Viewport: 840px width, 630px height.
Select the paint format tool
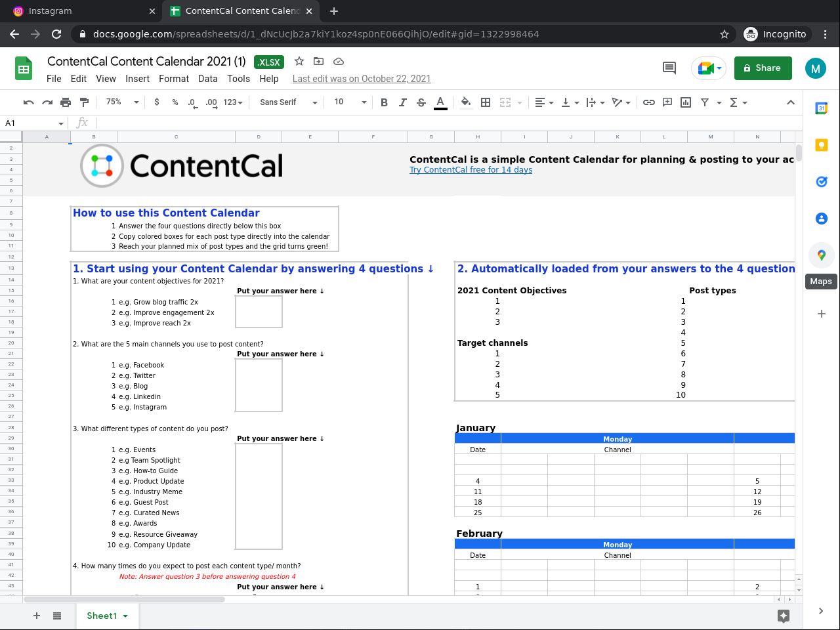84,102
